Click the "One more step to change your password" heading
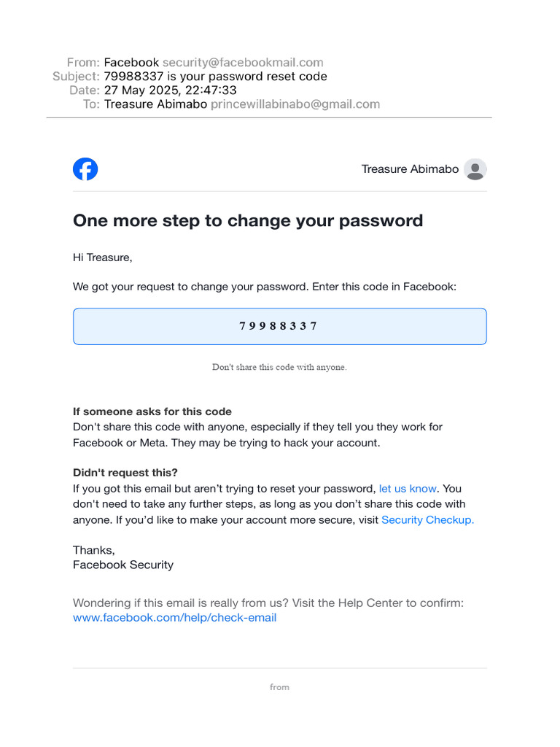The height and width of the screenshot is (747, 560). pyautogui.click(x=248, y=221)
